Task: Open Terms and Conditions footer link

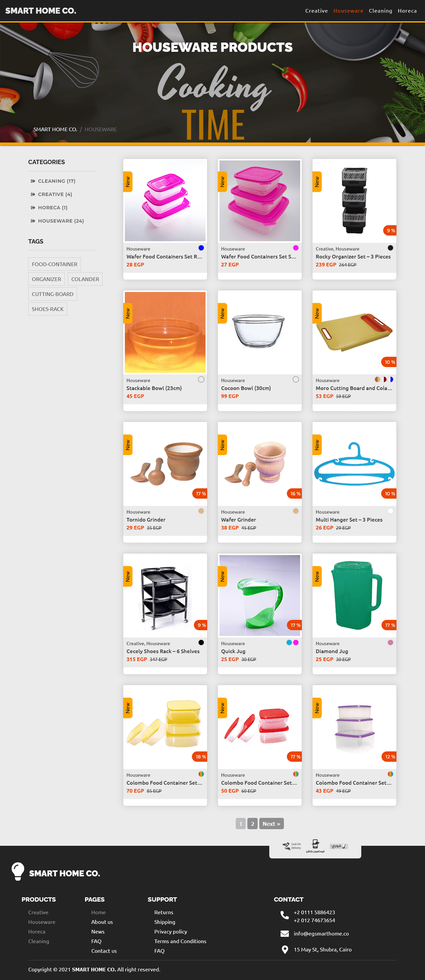Action: [x=180, y=941]
